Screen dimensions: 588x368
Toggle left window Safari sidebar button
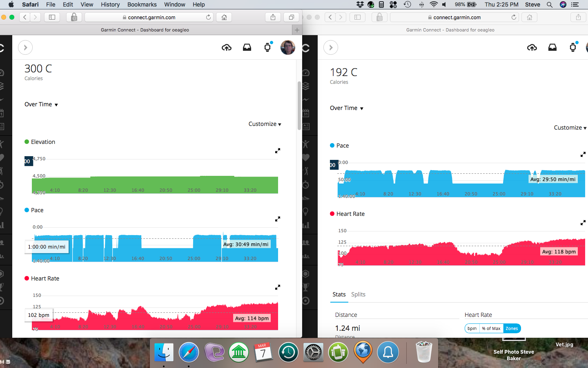point(52,17)
